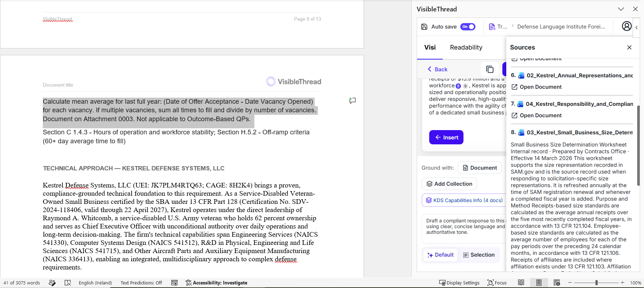
Task: Click the Add Collection button
Action: pyautogui.click(x=449, y=184)
